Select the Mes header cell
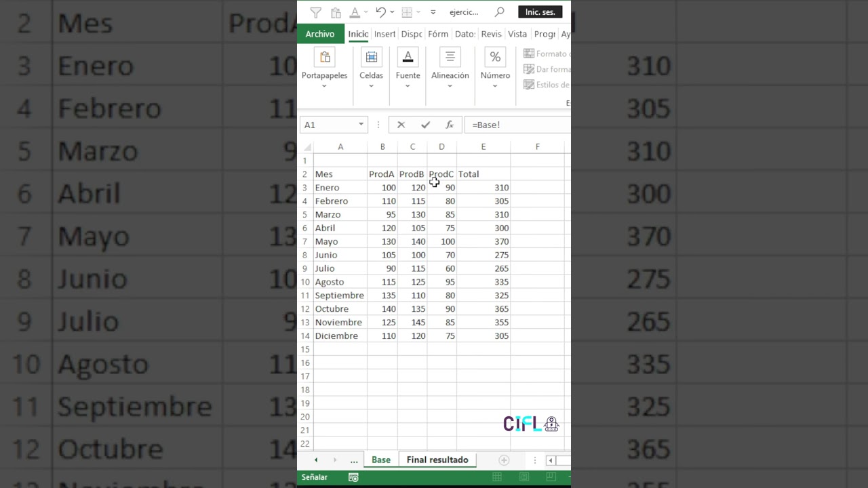 pyautogui.click(x=340, y=174)
